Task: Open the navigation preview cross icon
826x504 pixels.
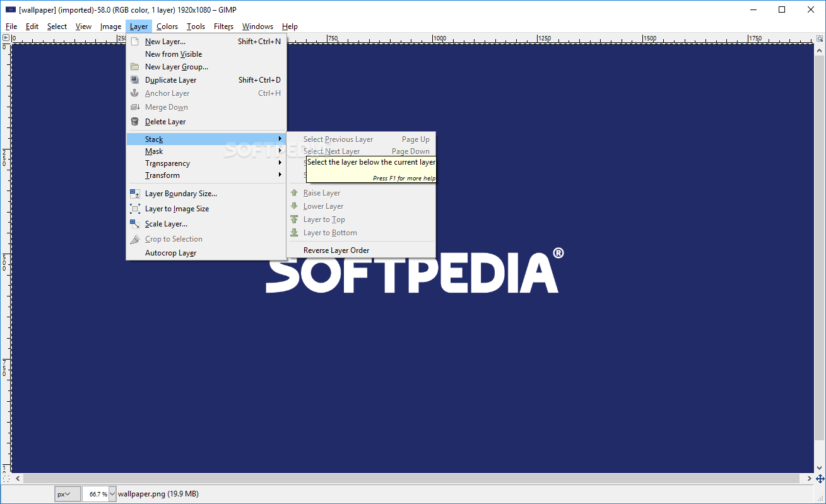Action: 820,479
